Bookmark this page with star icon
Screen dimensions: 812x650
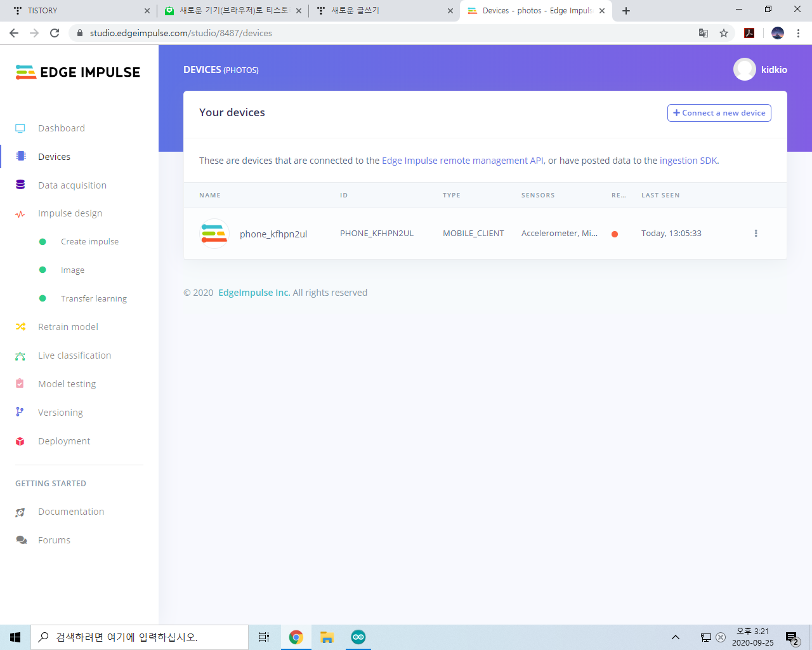click(x=724, y=33)
